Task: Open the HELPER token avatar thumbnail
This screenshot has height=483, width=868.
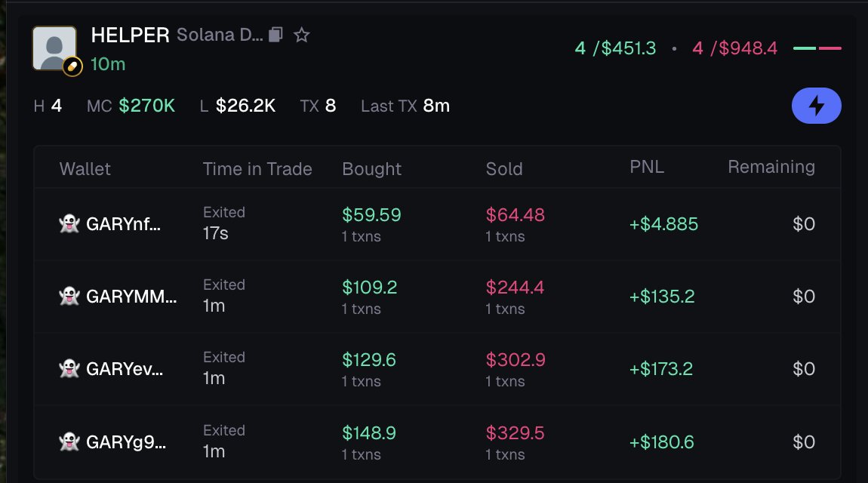Action: pos(54,48)
